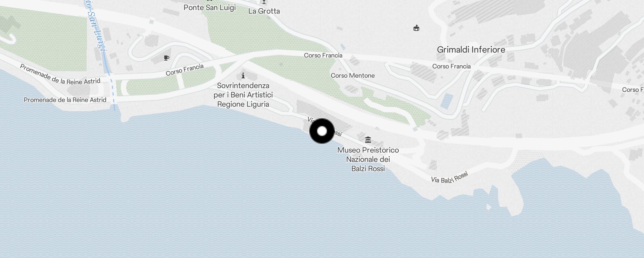Click the black circular location marker
Image resolution: width=644 pixels, height=258 pixels.
coord(322,131)
